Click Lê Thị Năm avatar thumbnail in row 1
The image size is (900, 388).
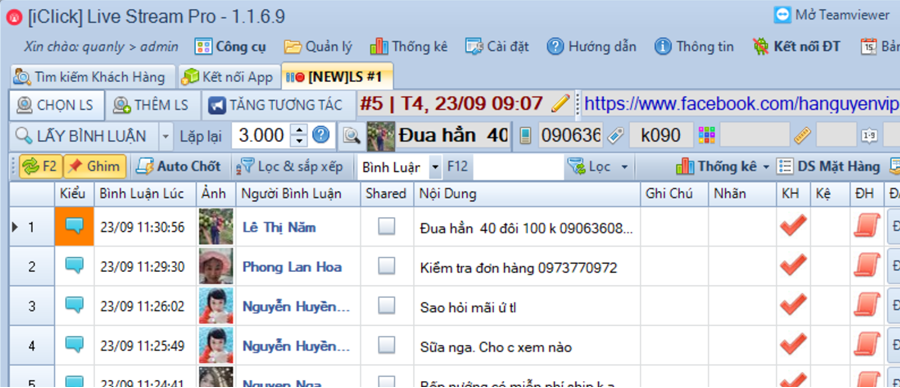(x=216, y=227)
